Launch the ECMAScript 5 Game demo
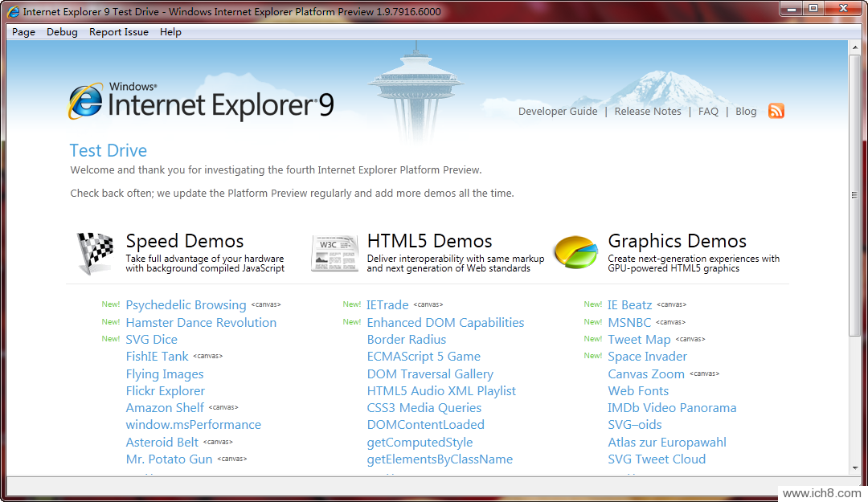This screenshot has height=502, width=868. tap(424, 357)
